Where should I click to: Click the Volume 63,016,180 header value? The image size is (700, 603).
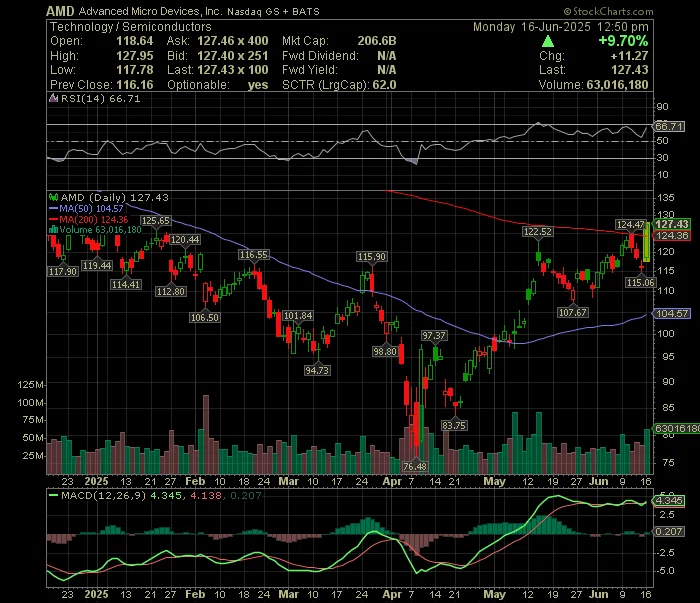(x=617, y=85)
